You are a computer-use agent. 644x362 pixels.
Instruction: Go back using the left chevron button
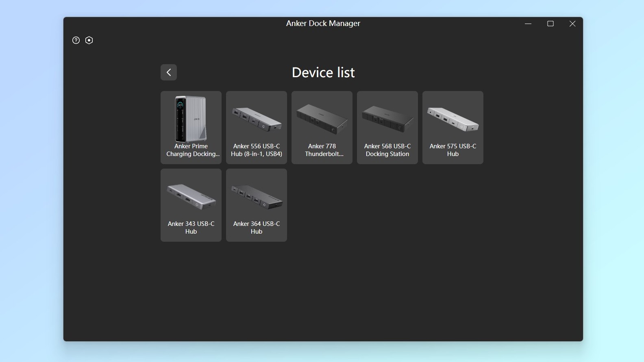169,72
